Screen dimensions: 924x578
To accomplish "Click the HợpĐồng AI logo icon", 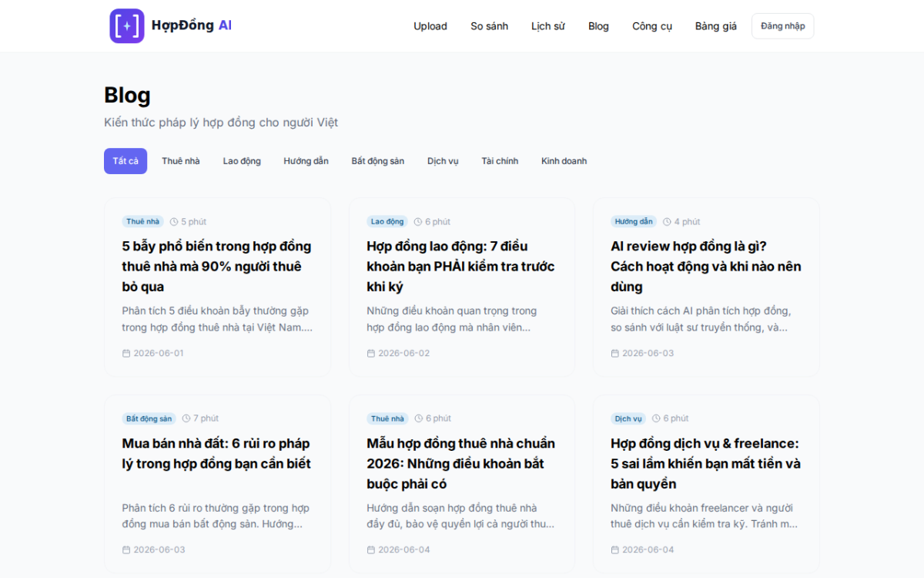I will [x=127, y=25].
